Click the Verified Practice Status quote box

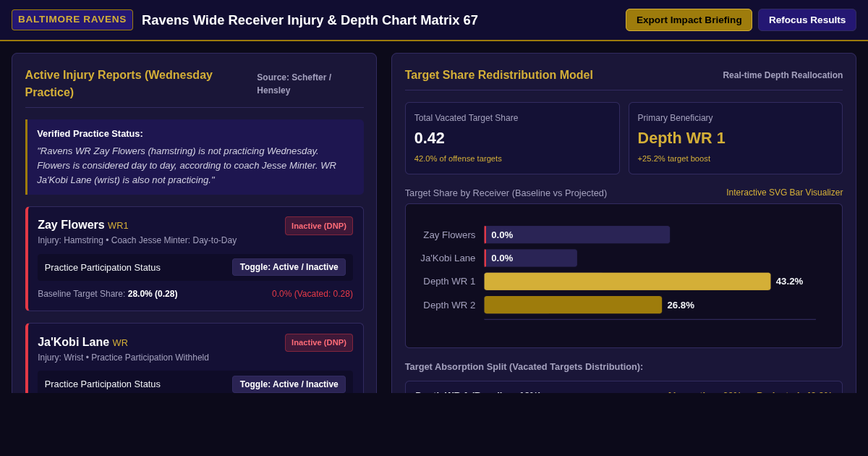(195, 157)
